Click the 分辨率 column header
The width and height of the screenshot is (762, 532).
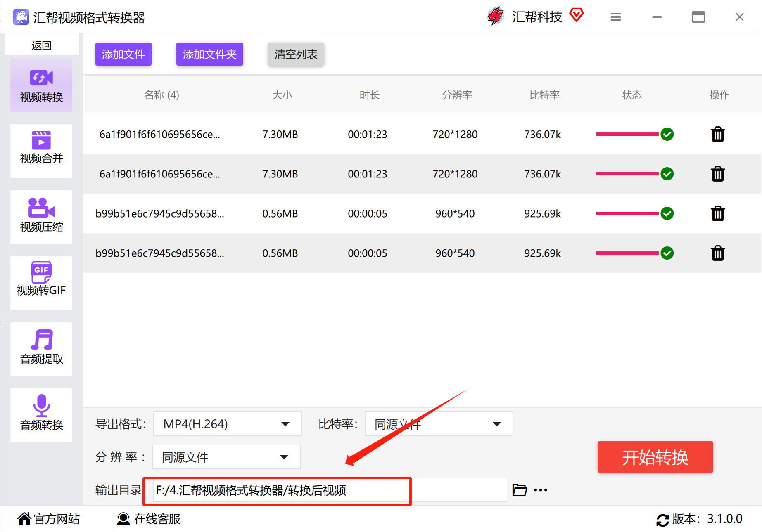[x=457, y=95]
